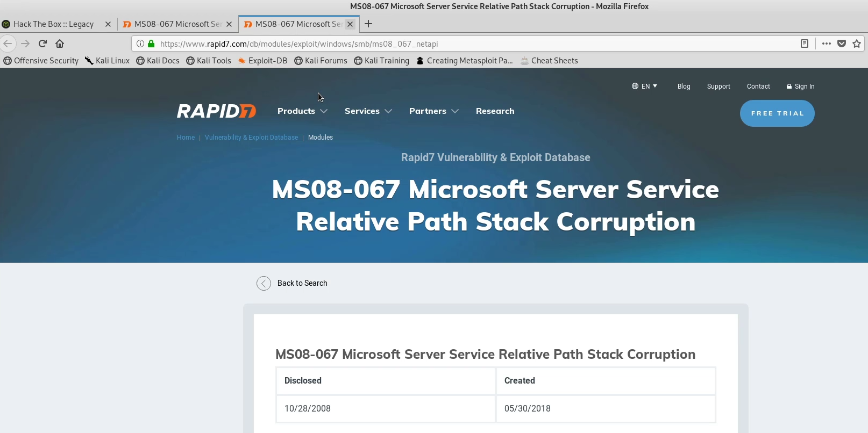Go to Home breadcrumb
The image size is (868, 433).
pyautogui.click(x=186, y=138)
